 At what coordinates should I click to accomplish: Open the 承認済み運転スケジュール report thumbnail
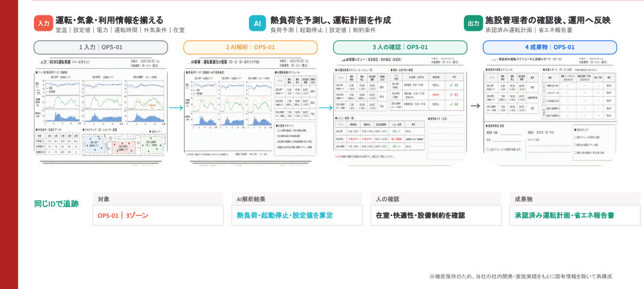[550, 111]
